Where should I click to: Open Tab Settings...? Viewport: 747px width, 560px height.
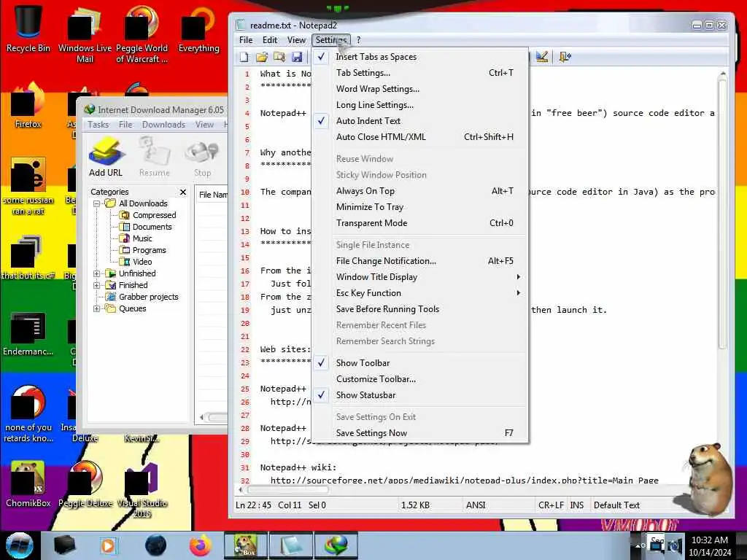pos(419,73)
